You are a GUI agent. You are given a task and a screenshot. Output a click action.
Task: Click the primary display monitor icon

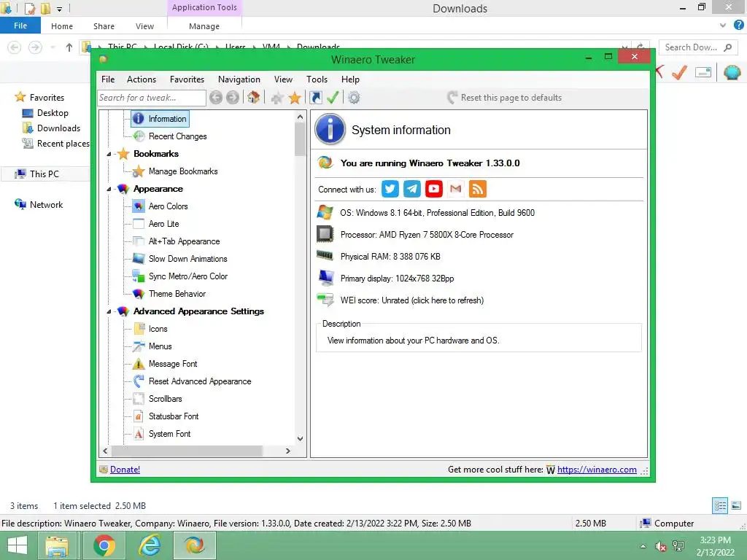pos(326,278)
